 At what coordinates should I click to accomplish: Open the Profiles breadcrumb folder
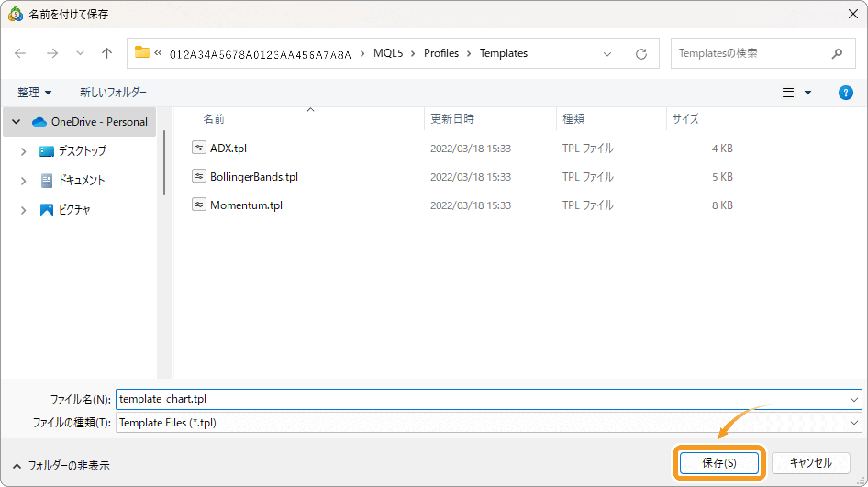coord(441,53)
